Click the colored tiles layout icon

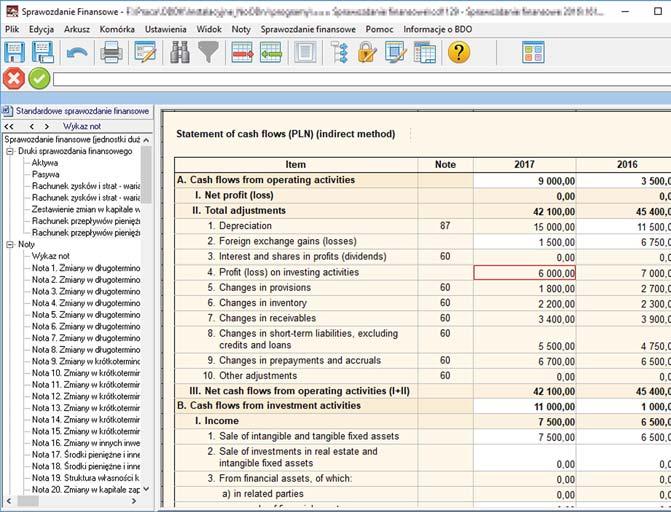(x=533, y=52)
